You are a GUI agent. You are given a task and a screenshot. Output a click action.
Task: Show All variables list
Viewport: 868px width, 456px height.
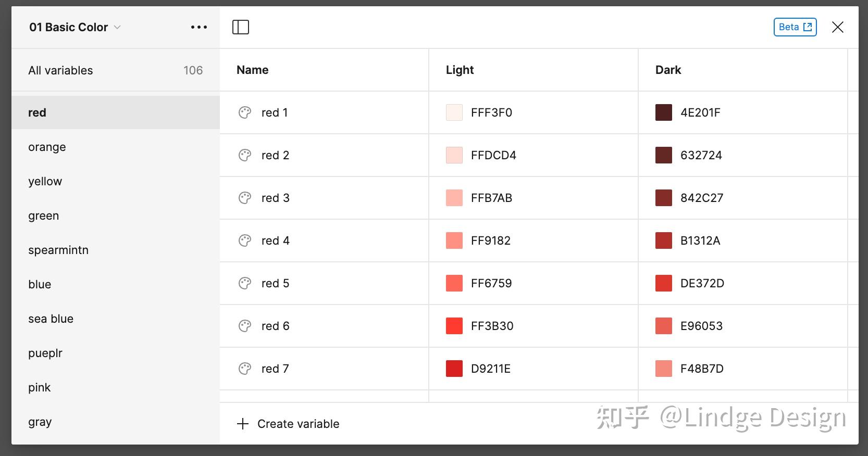60,70
